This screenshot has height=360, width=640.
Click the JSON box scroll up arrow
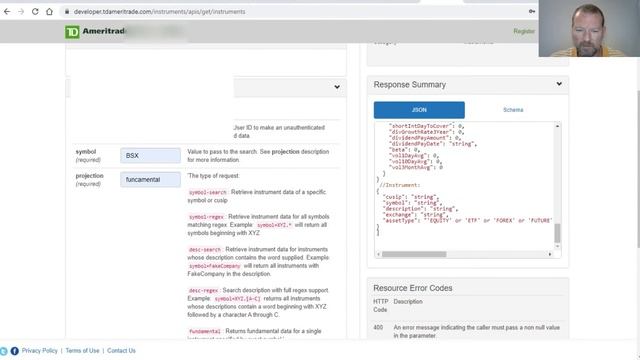click(557, 127)
